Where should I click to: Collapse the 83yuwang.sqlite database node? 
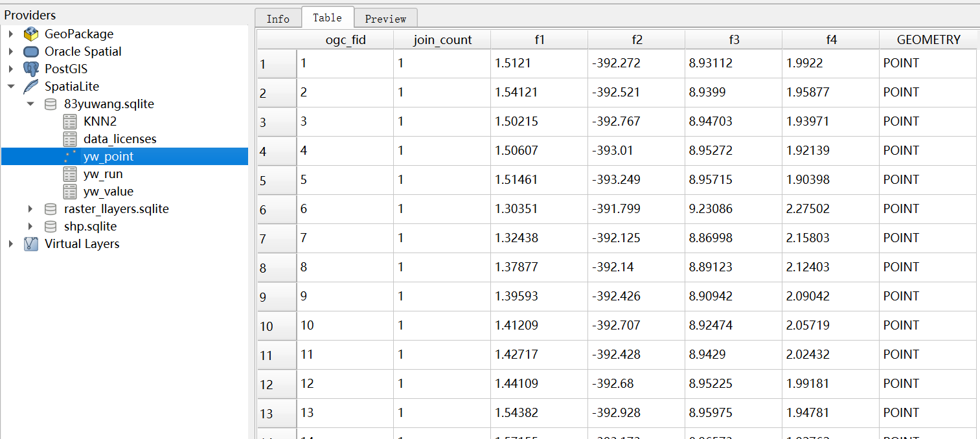tap(30, 104)
